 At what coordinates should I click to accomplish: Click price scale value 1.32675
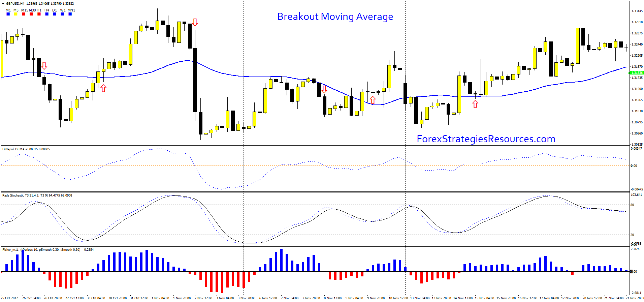click(637, 33)
